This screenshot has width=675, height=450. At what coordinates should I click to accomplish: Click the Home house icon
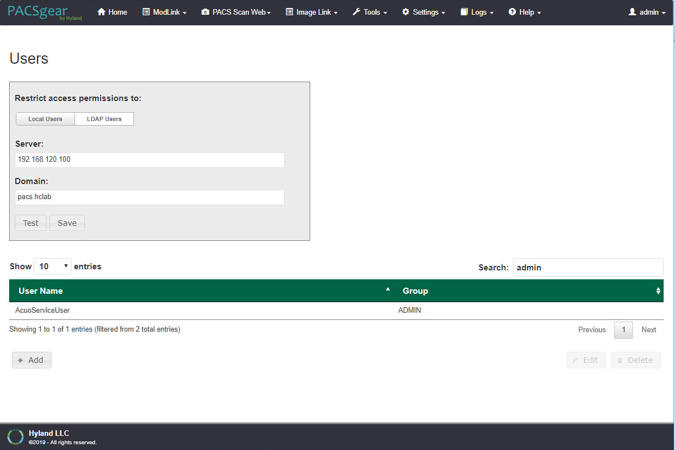click(101, 12)
